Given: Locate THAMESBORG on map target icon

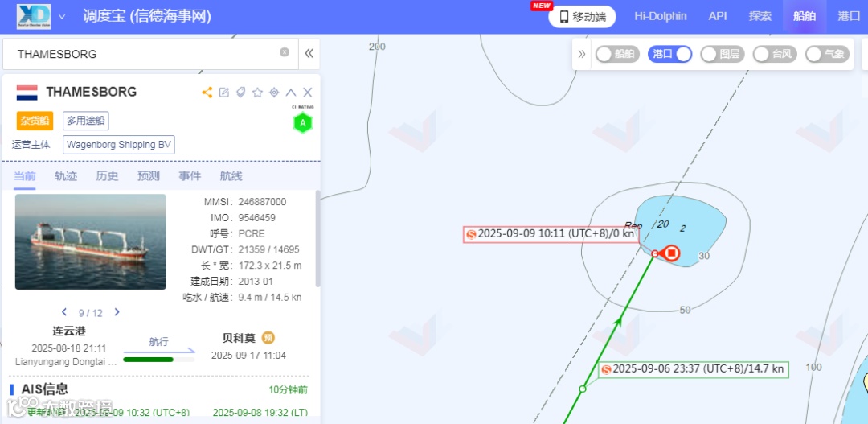Looking at the screenshot, I should (x=274, y=93).
